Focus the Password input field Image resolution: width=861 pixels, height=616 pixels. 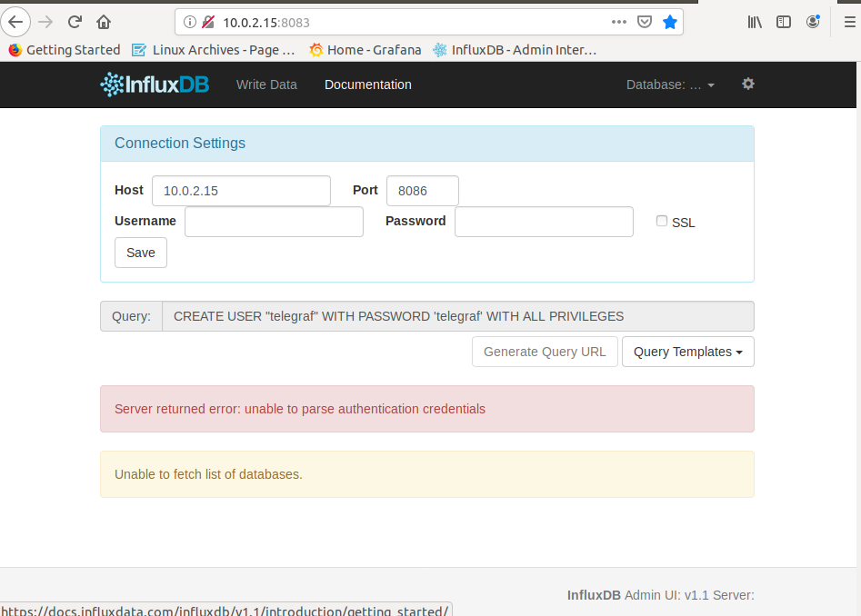pyautogui.click(x=544, y=222)
